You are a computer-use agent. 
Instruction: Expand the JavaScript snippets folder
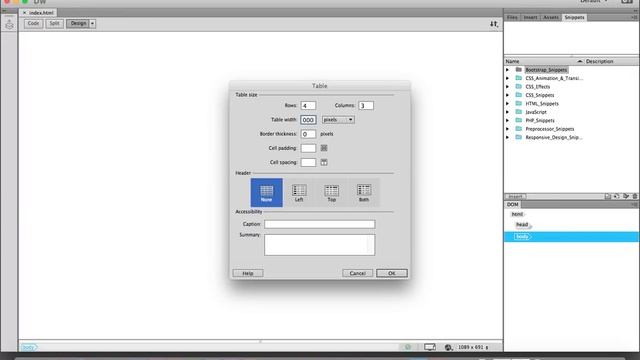pos(508,112)
